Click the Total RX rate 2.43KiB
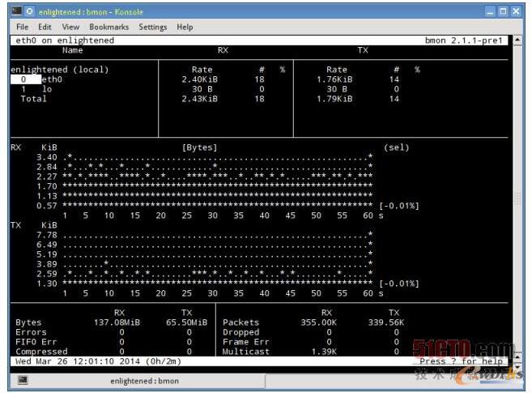Image resolution: width=532 pixels, height=393 pixels. [199, 99]
